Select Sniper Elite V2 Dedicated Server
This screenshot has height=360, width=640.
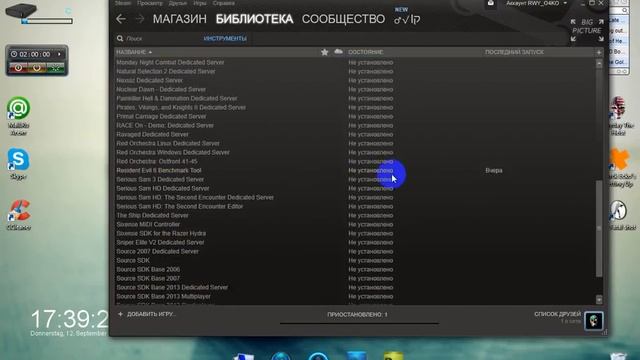point(160,242)
